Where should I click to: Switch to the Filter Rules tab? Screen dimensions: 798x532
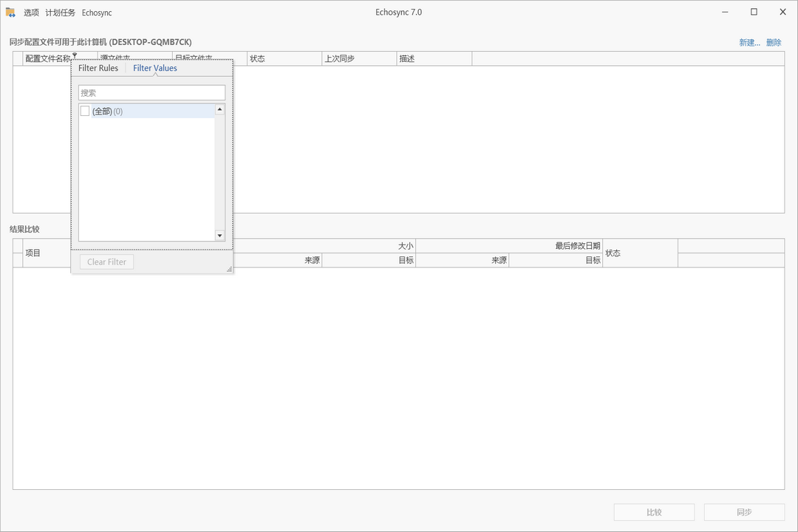point(98,67)
